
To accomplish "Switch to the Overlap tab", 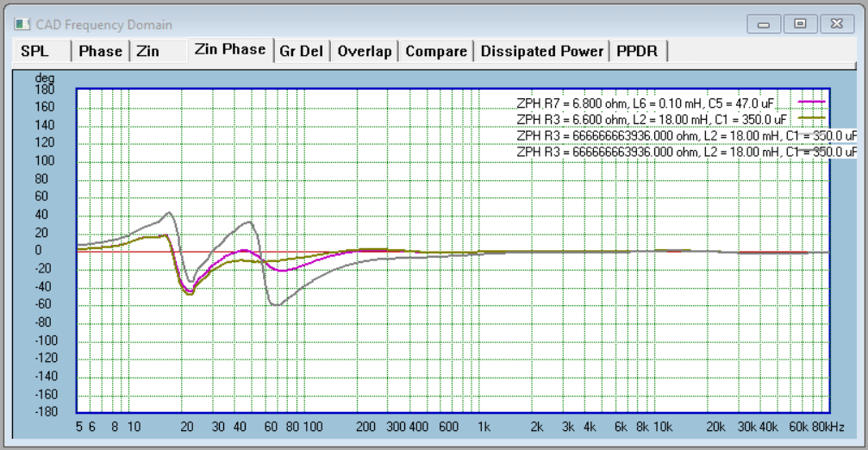I will pos(365,51).
